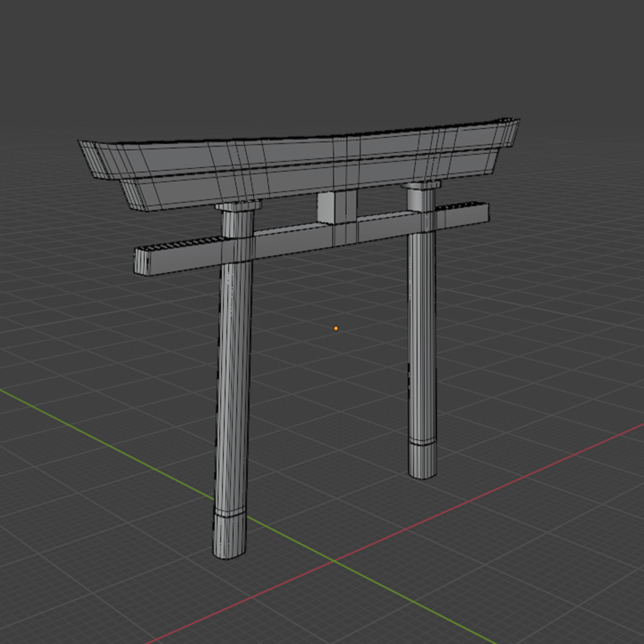The height and width of the screenshot is (644, 644).
Task: Click the orange object origin dot
Action: 336,328
